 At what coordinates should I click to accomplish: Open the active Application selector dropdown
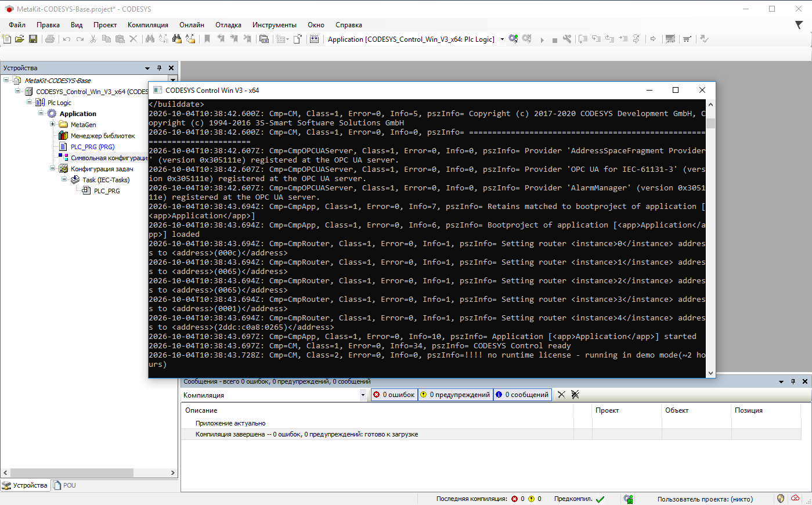click(502, 39)
